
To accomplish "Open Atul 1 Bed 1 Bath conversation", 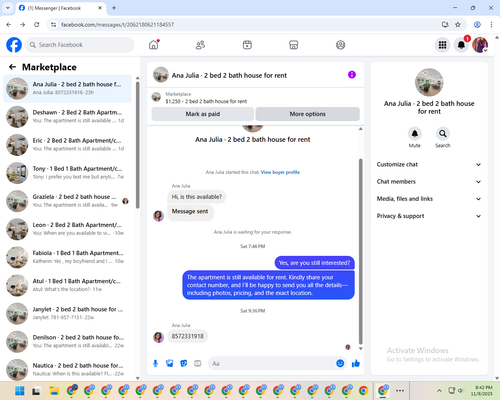I will [x=67, y=285].
